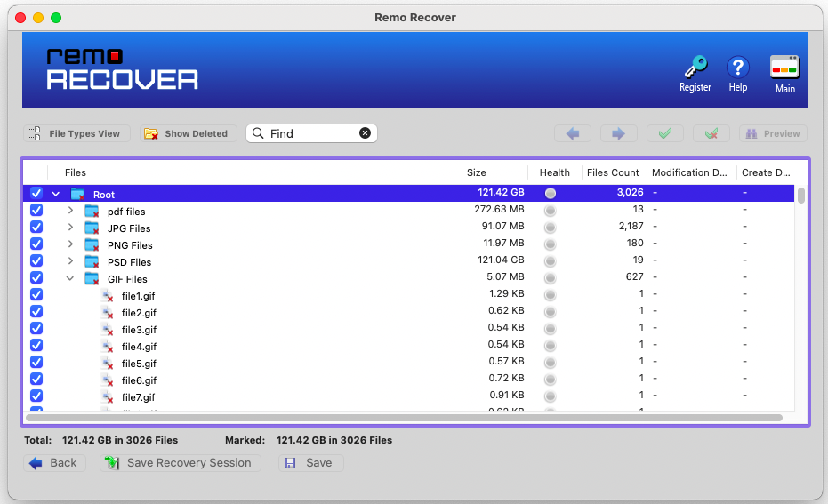Toggle the pdf files checkbox
828x504 pixels.
(36, 211)
